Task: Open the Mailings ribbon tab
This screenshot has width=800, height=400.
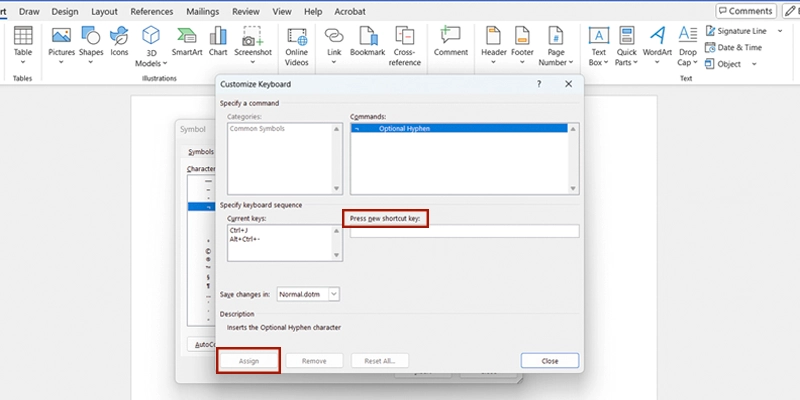Action: click(203, 11)
